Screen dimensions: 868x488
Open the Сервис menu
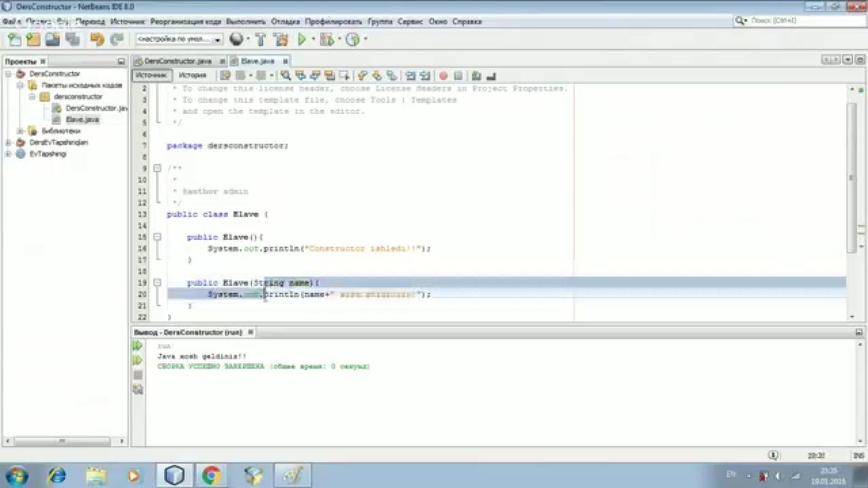pos(410,22)
